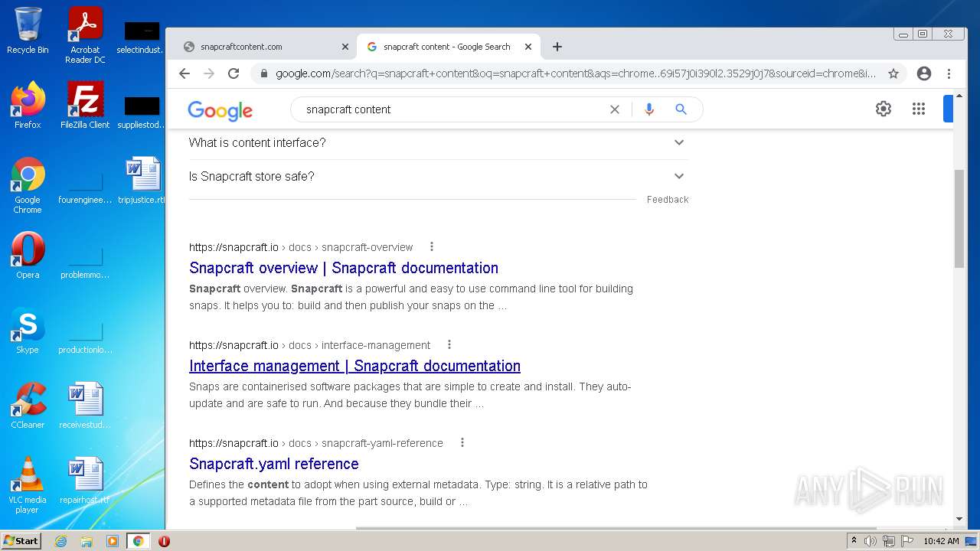Open options for Snapcraft.yaml reference result

tap(462, 442)
